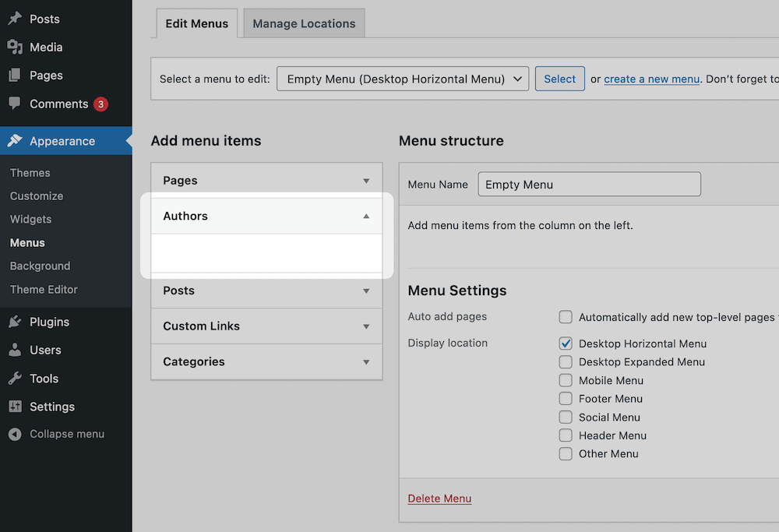Click the Settings sliders icon
The height and width of the screenshot is (532, 779).
pyautogui.click(x=15, y=407)
